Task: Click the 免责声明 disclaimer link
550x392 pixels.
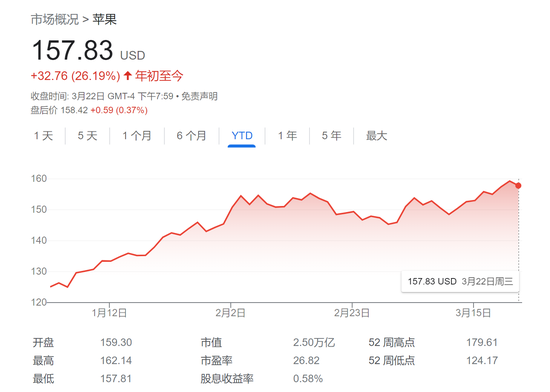Action: [x=199, y=96]
